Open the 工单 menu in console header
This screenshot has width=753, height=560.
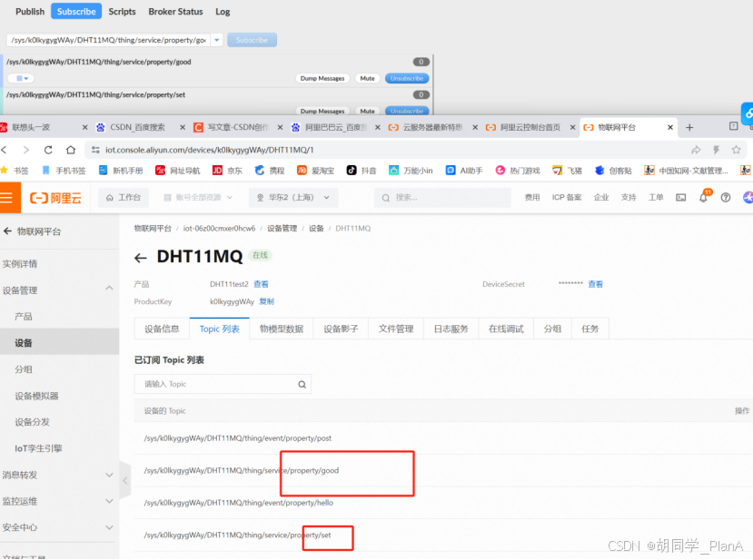tap(656, 197)
